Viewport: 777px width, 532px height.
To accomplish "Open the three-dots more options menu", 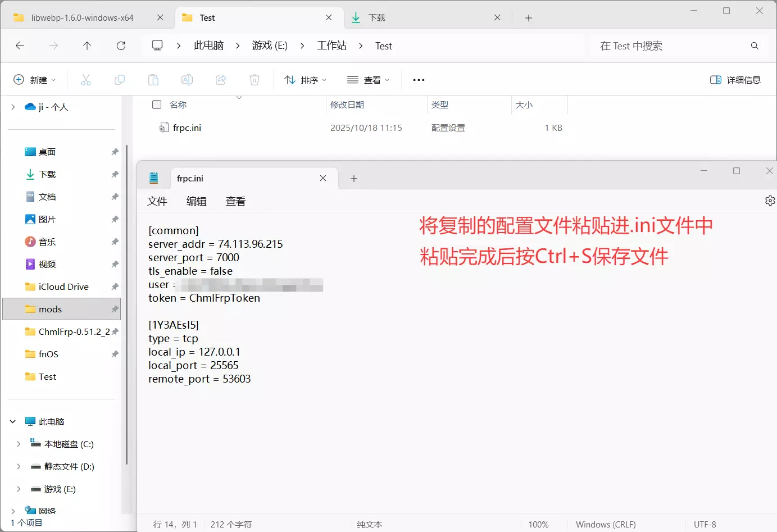I will pyautogui.click(x=419, y=80).
